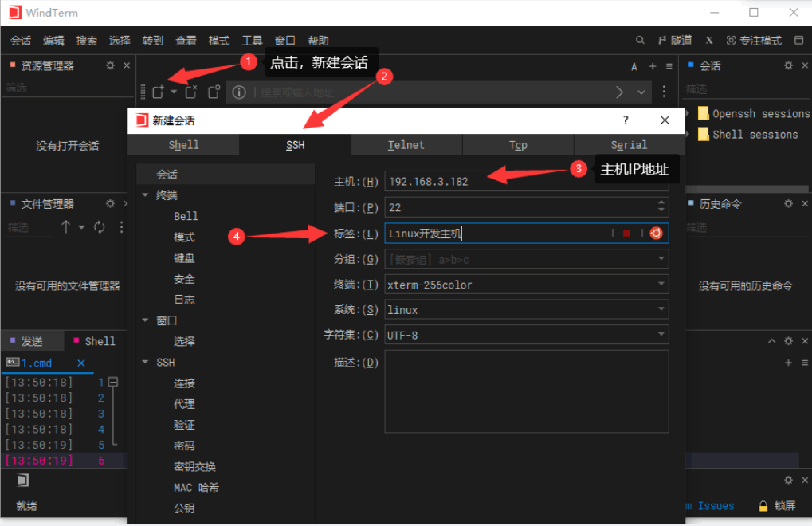Open the 编辑 menu
Screen dimensions: 812x526
[x=53, y=41]
